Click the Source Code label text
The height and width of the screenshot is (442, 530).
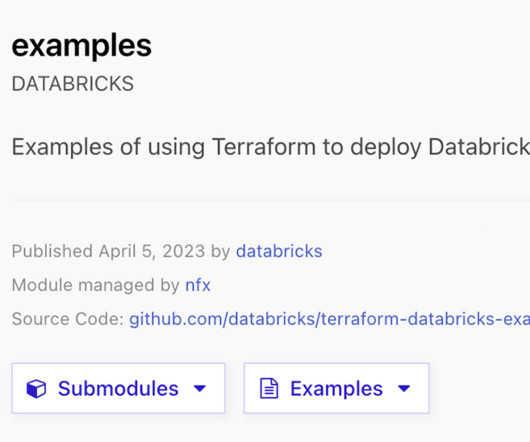68,319
